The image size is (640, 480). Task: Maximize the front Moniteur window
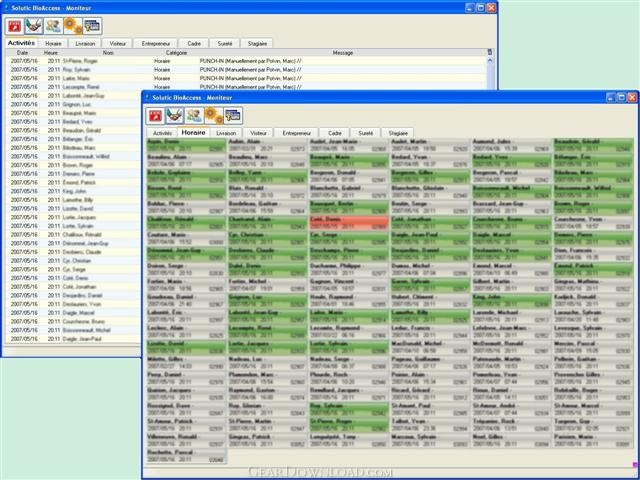point(621,97)
